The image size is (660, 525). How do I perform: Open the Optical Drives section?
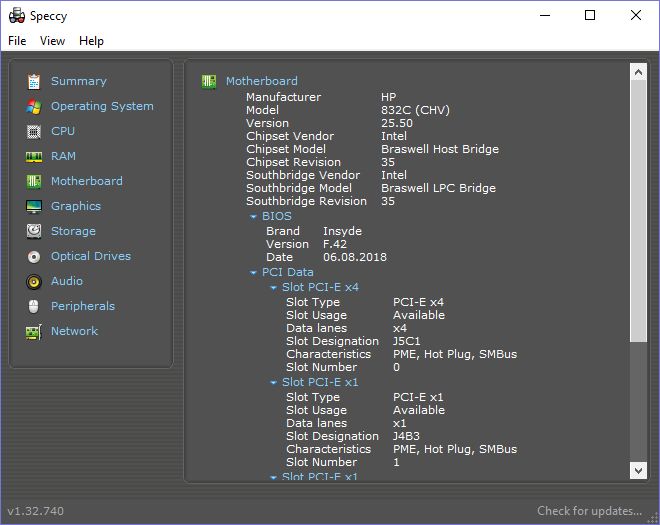[91, 256]
